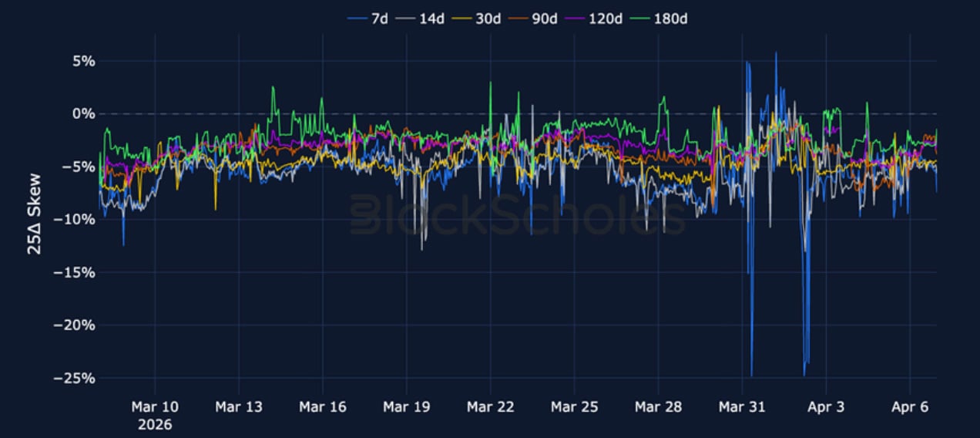Select the Mar 22 date tick

pos(490,406)
